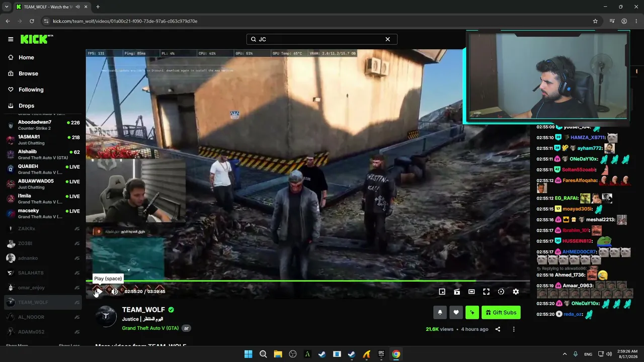
Task: Open offline channel AL_NOOOR
Action: tap(43, 317)
